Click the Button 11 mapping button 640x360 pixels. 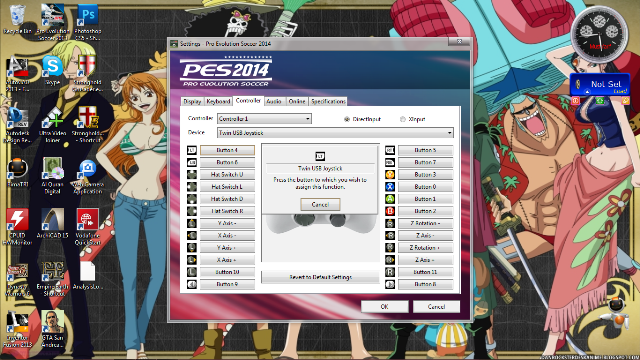point(425,272)
